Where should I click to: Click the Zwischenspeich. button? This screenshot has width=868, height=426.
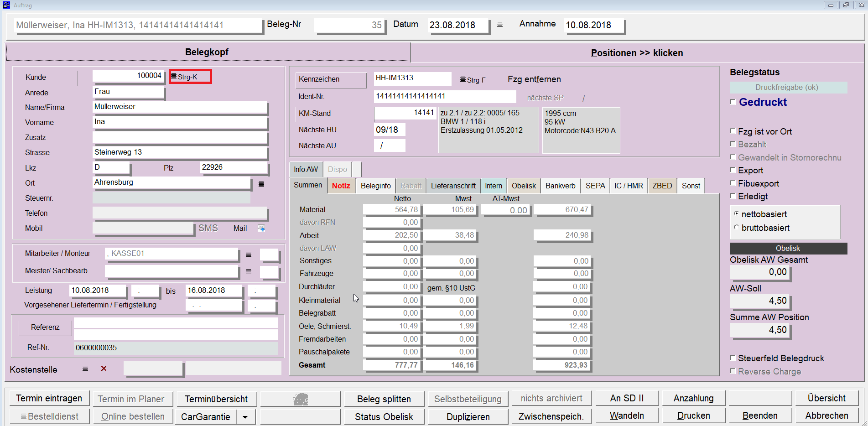pyautogui.click(x=551, y=416)
